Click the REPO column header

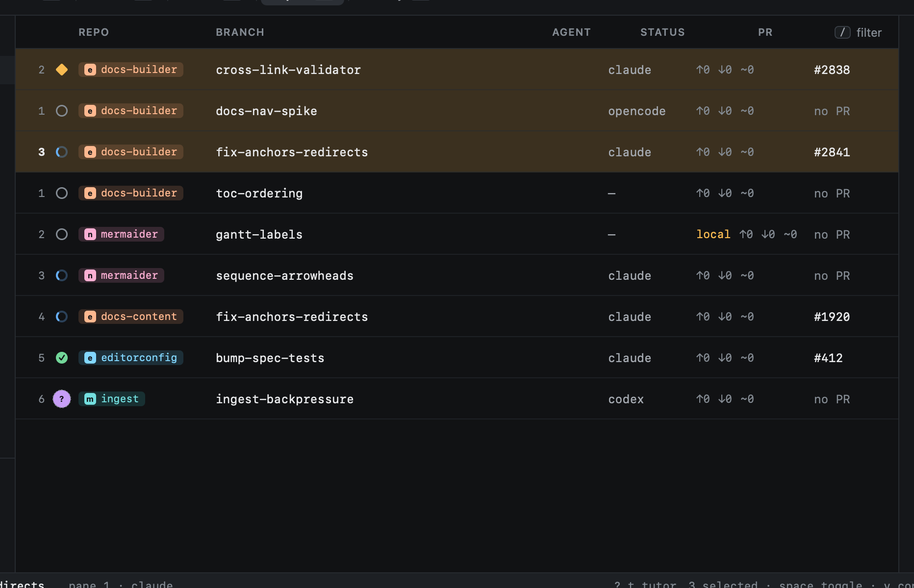[94, 32]
